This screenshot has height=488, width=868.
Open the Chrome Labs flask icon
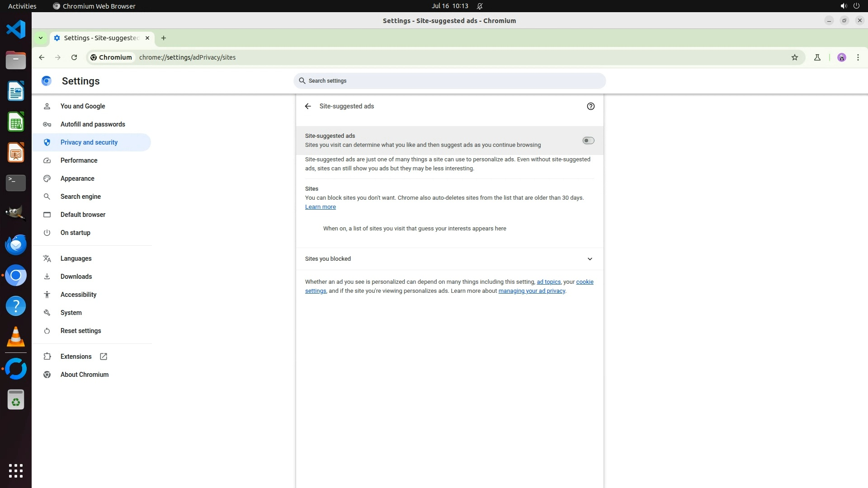(x=817, y=57)
